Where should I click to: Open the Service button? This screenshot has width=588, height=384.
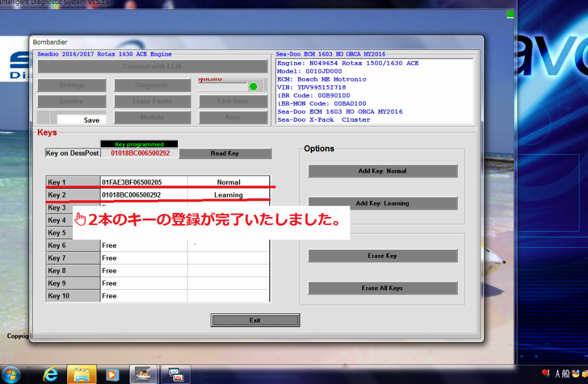point(72,101)
